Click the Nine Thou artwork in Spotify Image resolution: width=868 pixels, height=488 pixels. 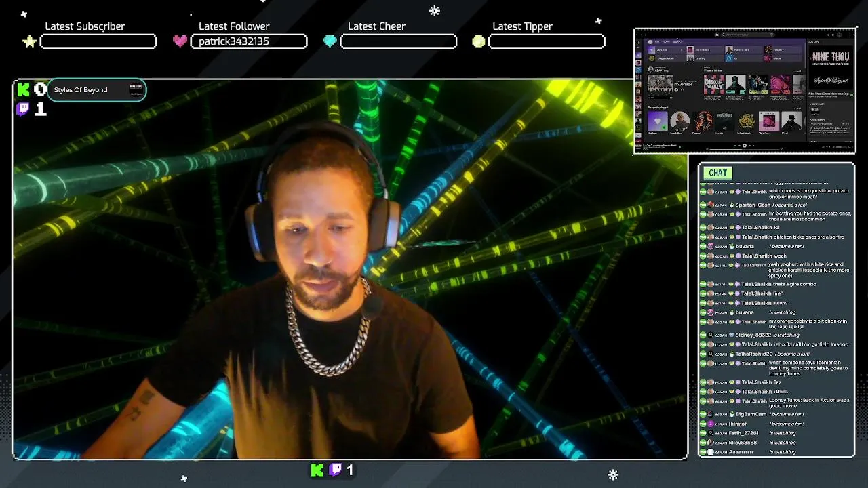tap(831, 67)
